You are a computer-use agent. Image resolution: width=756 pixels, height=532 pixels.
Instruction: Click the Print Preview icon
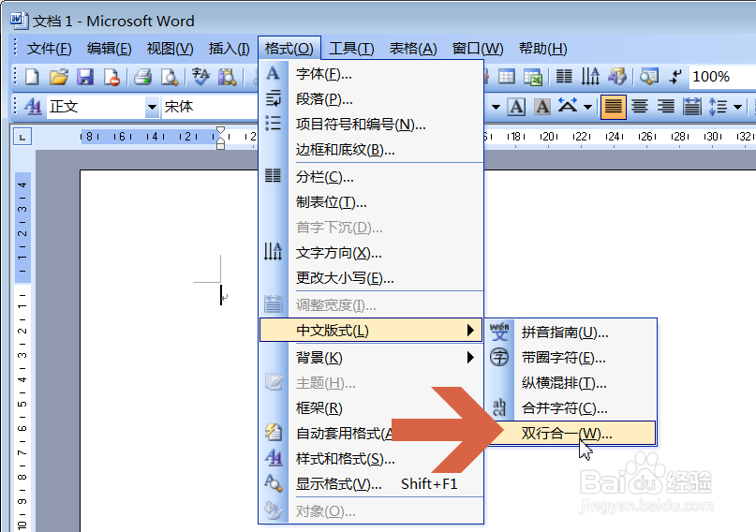click(x=170, y=77)
